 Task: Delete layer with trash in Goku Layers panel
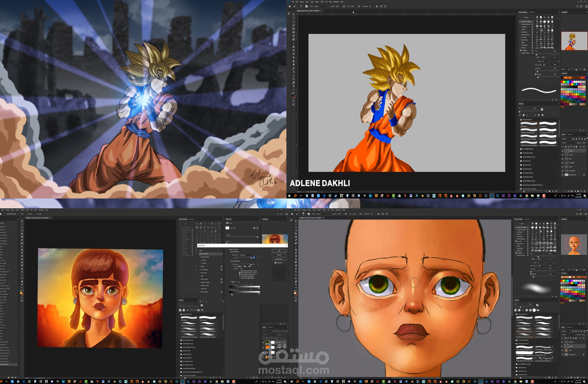(x=584, y=191)
